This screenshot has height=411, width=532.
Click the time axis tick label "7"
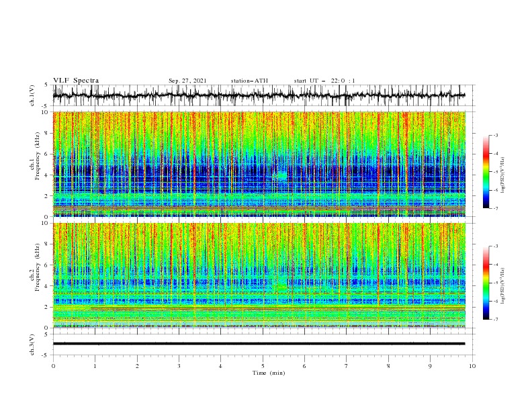[x=347, y=366]
